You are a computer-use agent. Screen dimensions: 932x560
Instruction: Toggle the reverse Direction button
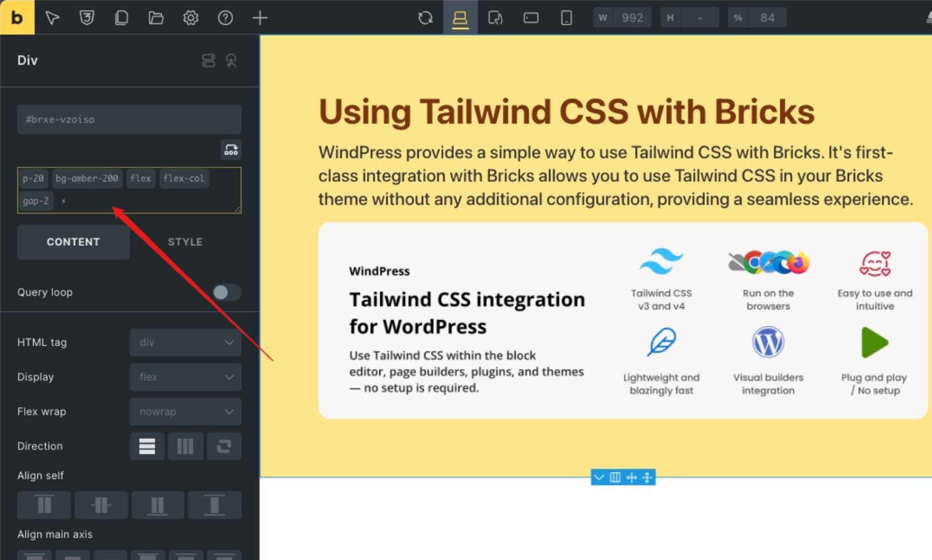[224, 446]
